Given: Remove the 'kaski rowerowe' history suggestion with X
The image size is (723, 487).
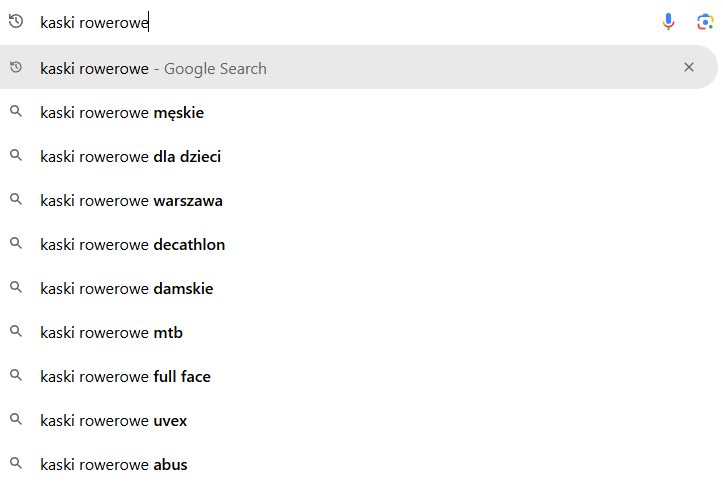Looking at the screenshot, I should [x=689, y=67].
